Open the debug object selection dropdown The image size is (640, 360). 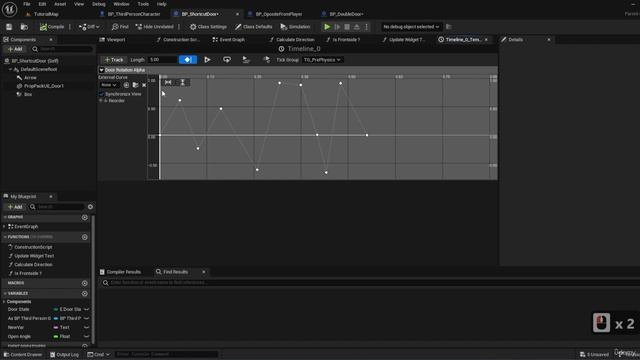[x=411, y=27]
